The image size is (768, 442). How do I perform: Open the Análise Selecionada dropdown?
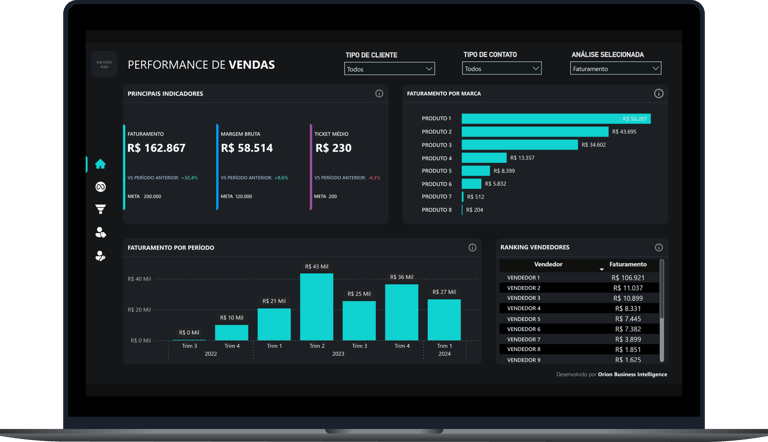616,69
